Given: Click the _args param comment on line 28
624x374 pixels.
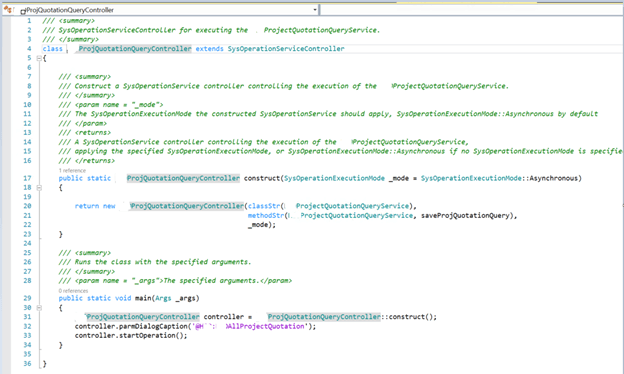Looking at the screenshot, I should 175,280.
